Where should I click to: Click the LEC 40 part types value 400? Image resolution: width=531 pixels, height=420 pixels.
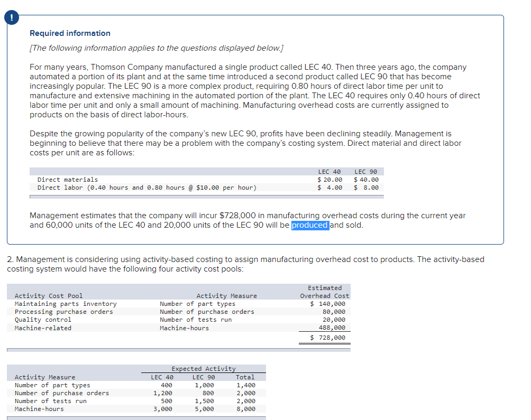pyautogui.click(x=166, y=385)
